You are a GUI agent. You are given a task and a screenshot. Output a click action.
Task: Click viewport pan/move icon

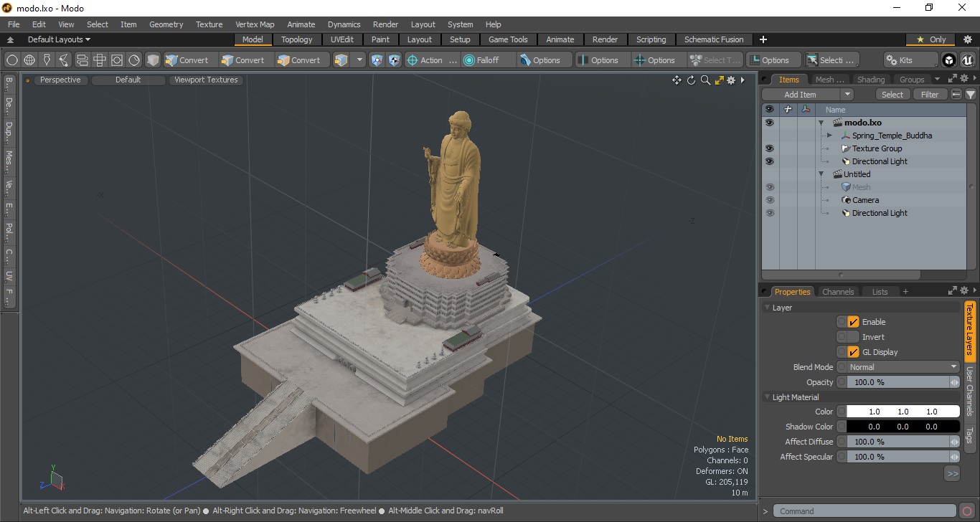677,80
